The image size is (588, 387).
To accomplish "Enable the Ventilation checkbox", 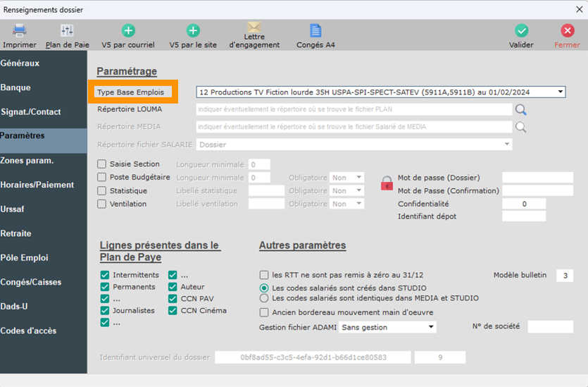I will point(101,204).
